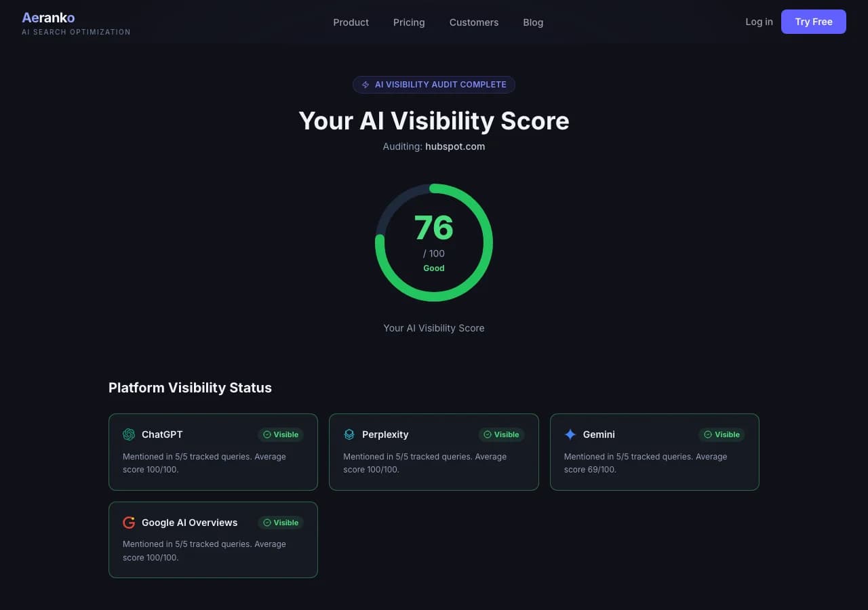868x610 pixels.
Task: Click the Your AI Visibility Score main heading
Action: (434, 121)
